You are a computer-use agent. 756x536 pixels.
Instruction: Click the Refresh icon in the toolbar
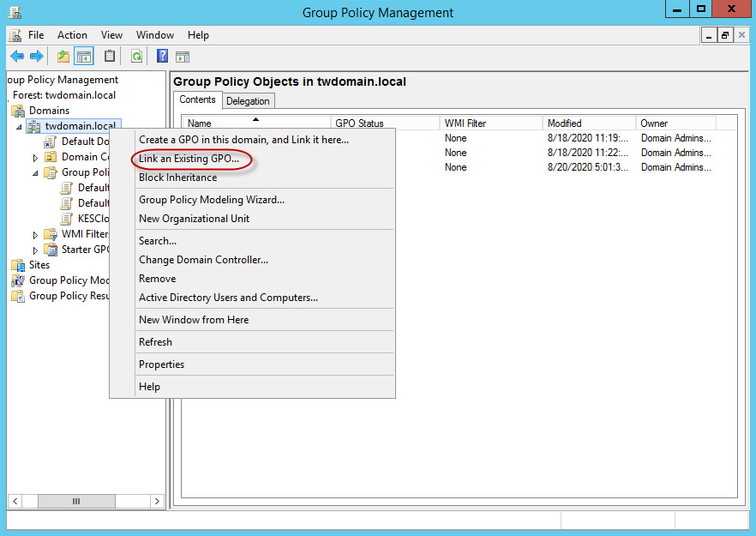(x=136, y=56)
